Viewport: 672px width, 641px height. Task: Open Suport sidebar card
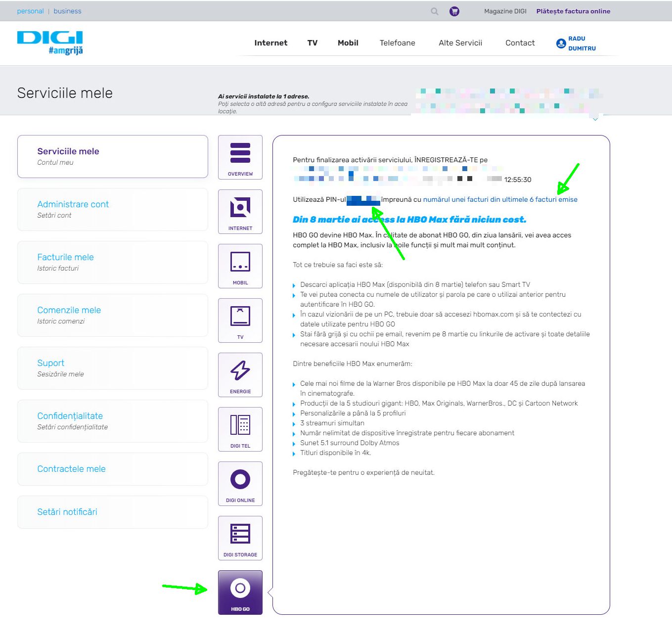113,368
